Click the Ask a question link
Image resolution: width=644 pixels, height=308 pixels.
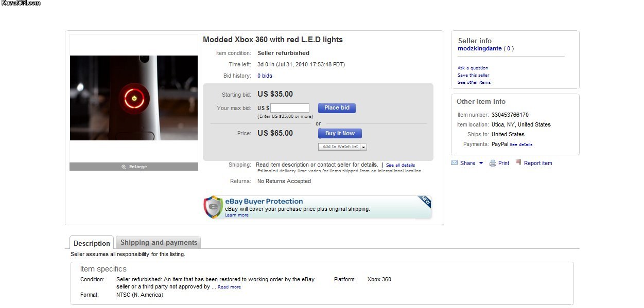click(x=473, y=68)
